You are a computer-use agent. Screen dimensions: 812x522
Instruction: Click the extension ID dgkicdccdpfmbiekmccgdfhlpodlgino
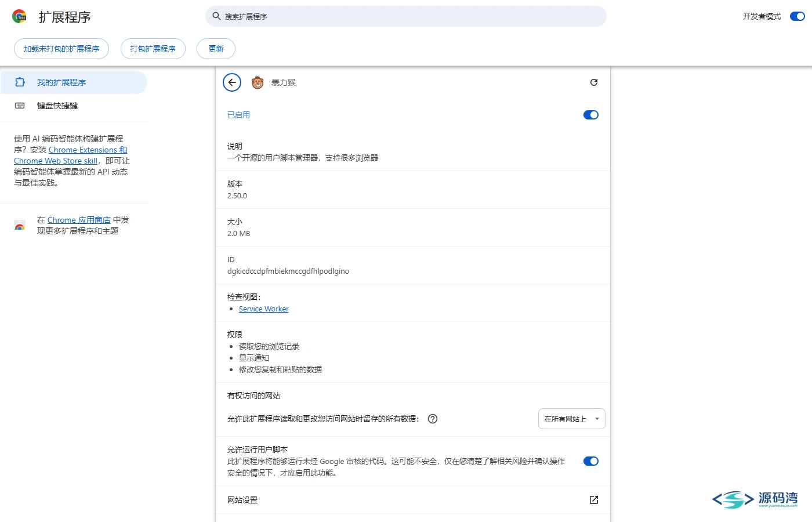pyautogui.click(x=288, y=271)
